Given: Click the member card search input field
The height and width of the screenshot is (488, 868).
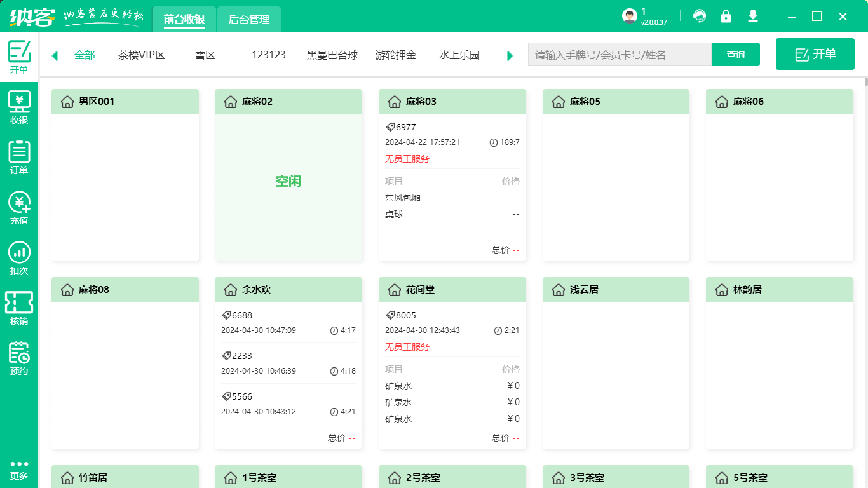Looking at the screenshot, I should pos(620,55).
